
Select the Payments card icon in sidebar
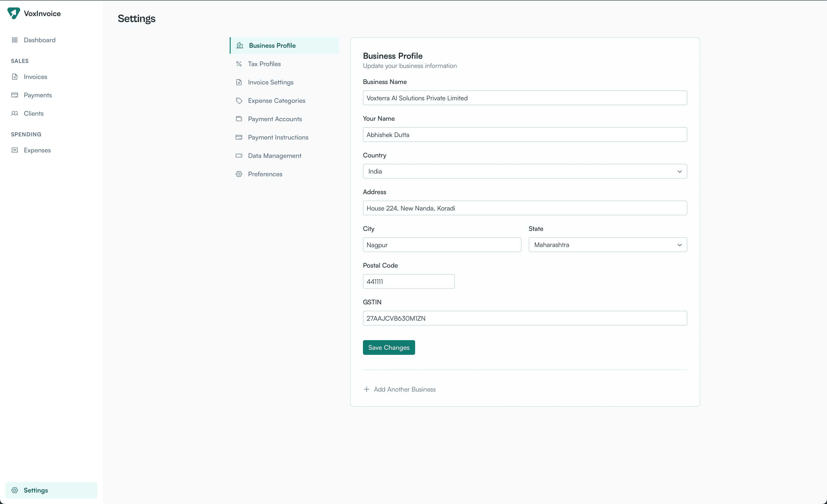(15, 95)
